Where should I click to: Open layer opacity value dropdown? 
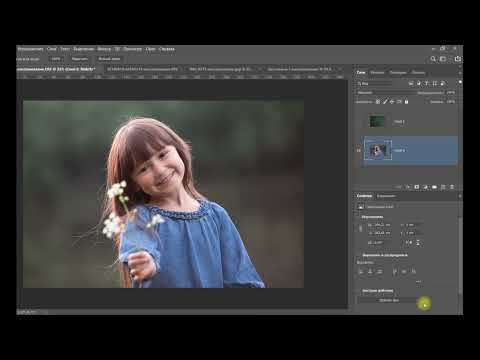451,93
